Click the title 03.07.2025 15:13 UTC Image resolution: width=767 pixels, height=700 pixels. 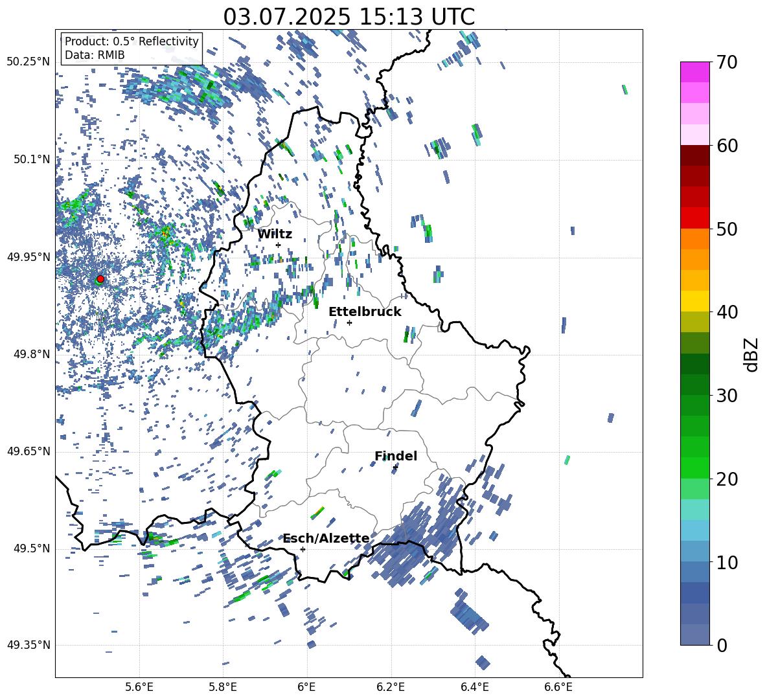pyautogui.click(x=349, y=17)
